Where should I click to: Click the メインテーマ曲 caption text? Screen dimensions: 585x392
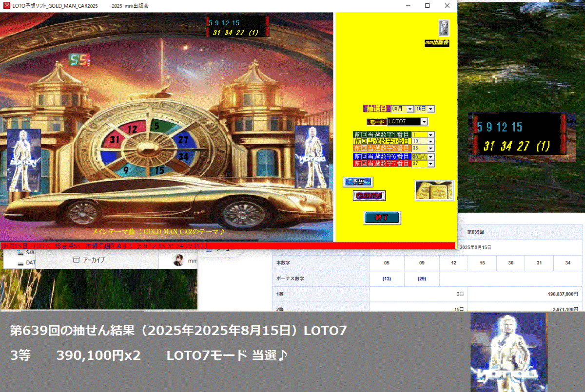[x=158, y=232]
